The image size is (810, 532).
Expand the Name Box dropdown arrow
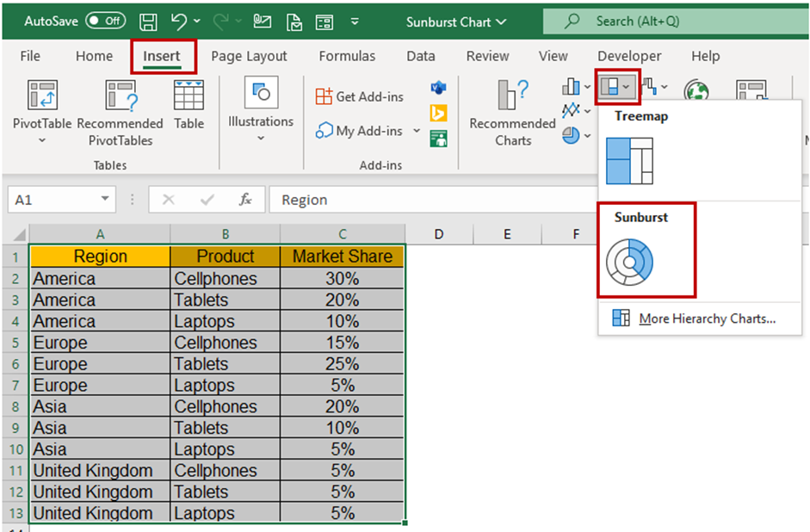(x=105, y=199)
